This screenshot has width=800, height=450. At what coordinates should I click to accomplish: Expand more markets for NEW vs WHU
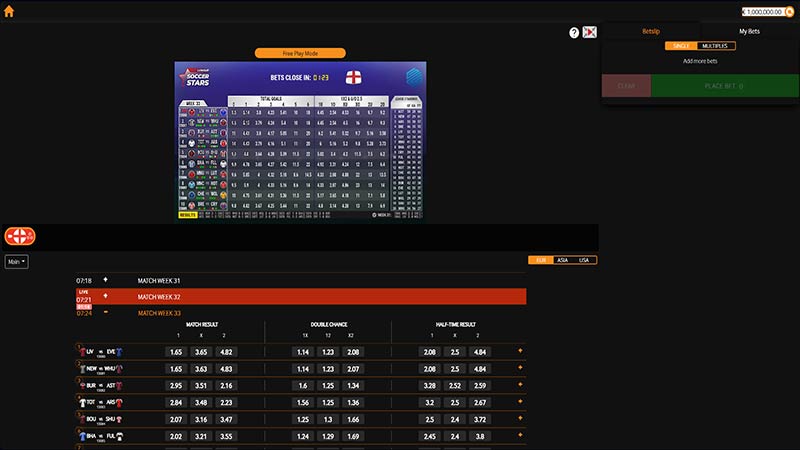pyautogui.click(x=520, y=367)
